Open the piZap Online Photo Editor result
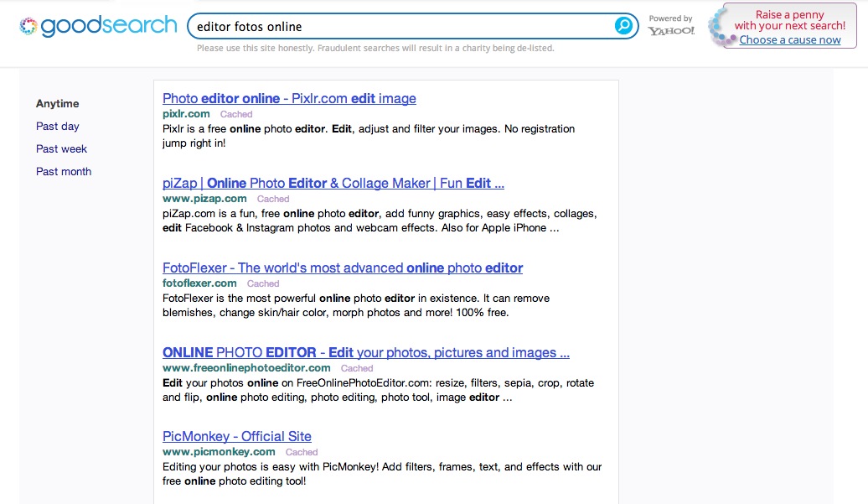This screenshot has height=504, width=868. (333, 184)
